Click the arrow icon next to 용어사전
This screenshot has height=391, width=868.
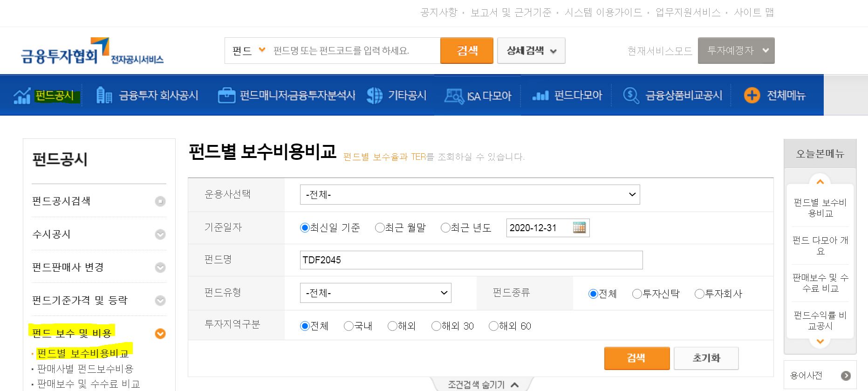[846, 376]
